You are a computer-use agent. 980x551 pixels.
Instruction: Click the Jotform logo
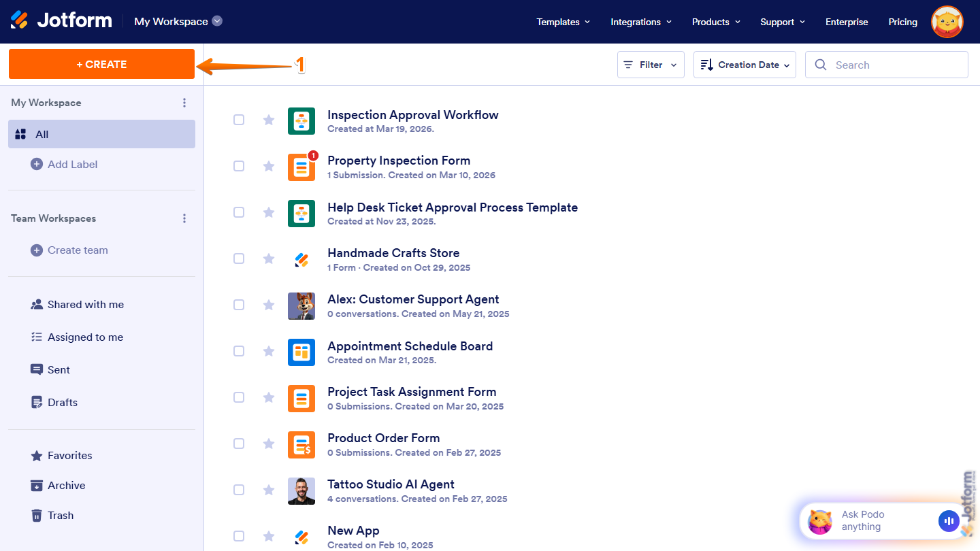pyautogui.click(x=61, y=20)
